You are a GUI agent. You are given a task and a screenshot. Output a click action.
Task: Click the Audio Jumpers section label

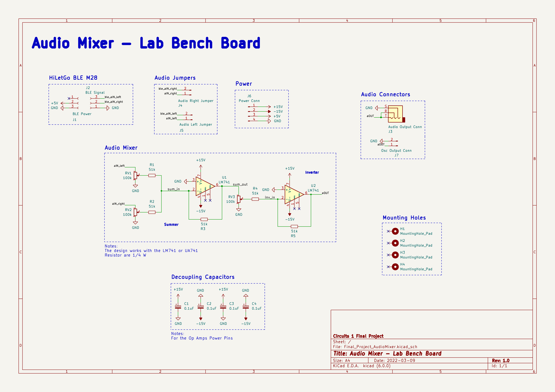(x=175, y=78)
